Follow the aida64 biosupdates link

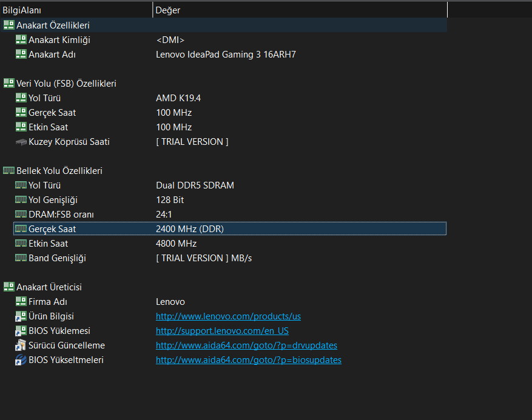[248, 360]
